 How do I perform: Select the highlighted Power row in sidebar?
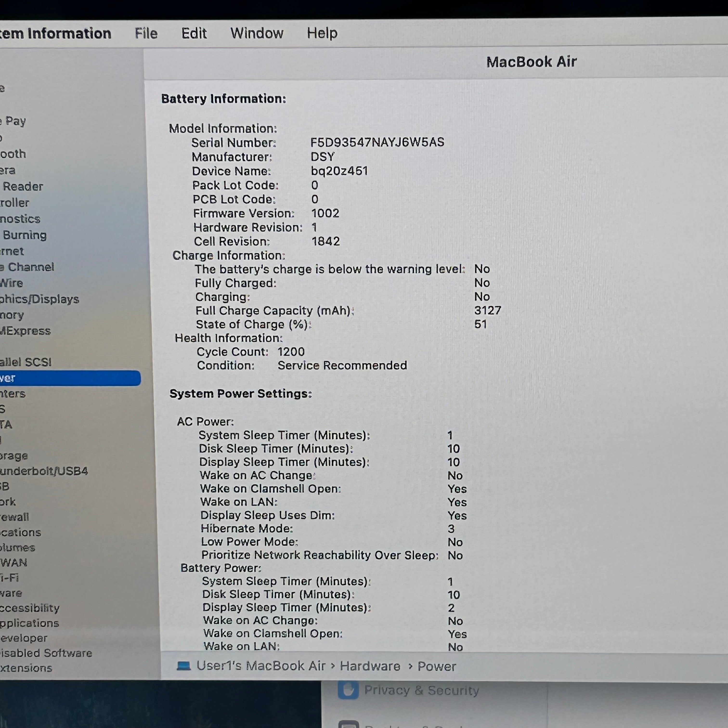click(x=70, y=378)
